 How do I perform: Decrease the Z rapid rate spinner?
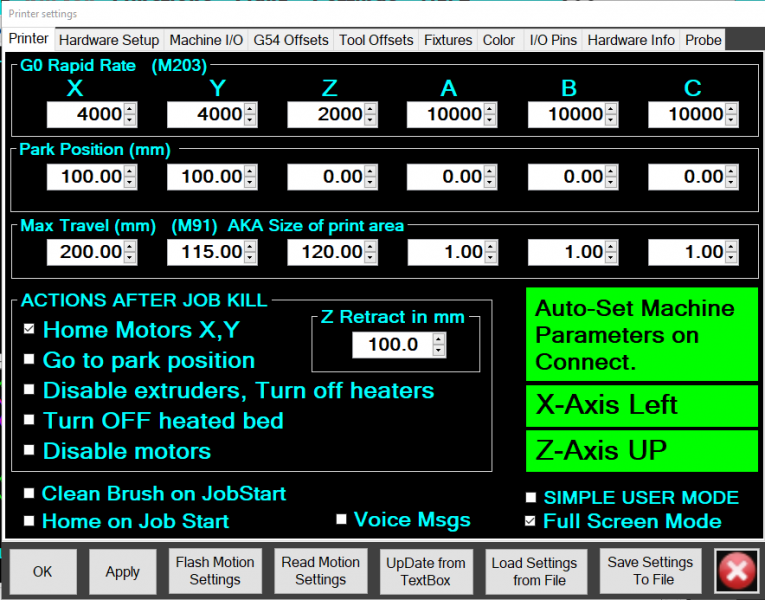click(370, 120)
